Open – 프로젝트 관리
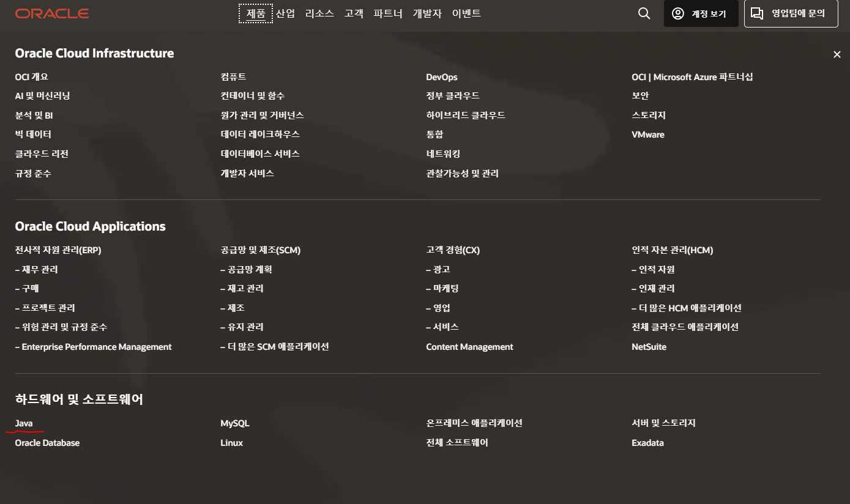Screen dimensions: 850x504 [45, 308]
